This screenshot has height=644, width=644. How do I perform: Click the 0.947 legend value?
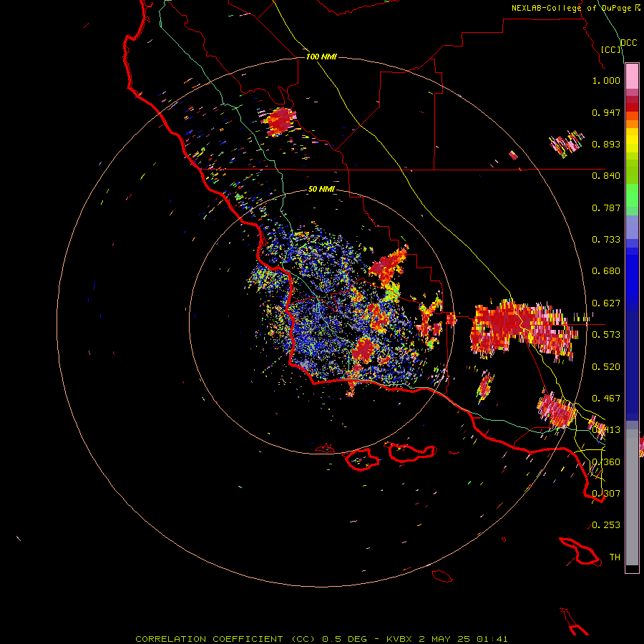(606, 112)
